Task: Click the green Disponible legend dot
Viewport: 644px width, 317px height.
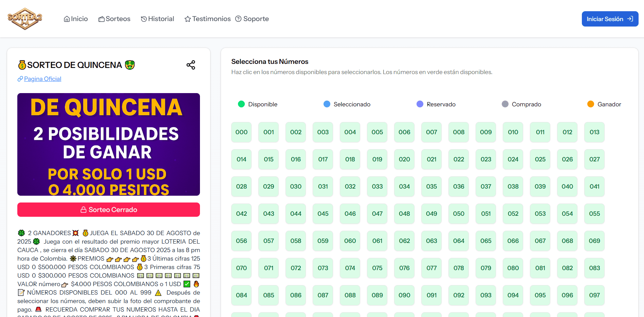Action: [x=241, y=104]
